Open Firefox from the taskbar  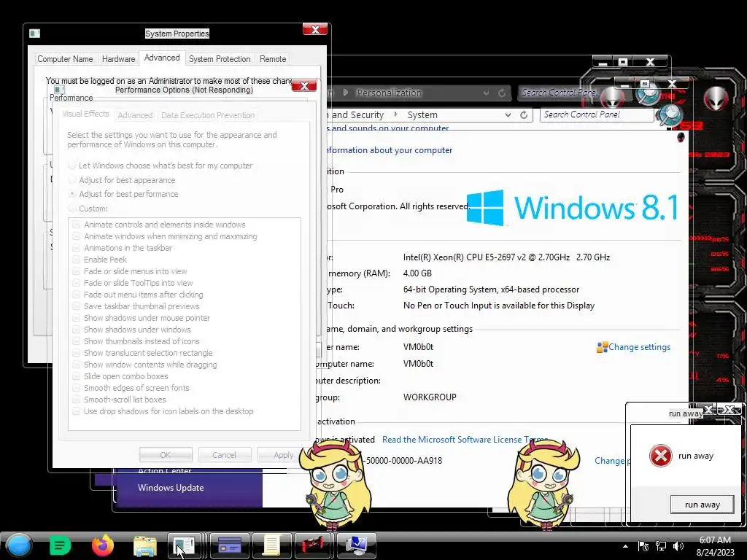coord(102,545)
